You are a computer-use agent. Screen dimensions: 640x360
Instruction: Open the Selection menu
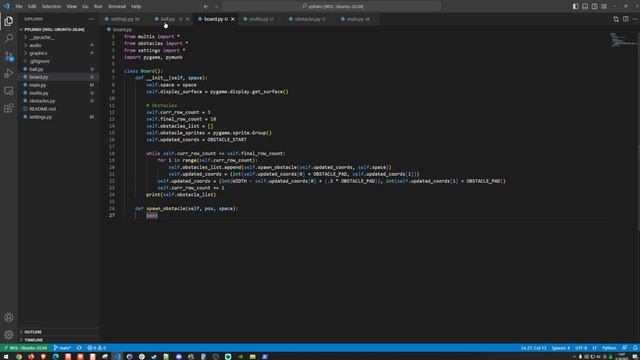(x=51, y=7)
